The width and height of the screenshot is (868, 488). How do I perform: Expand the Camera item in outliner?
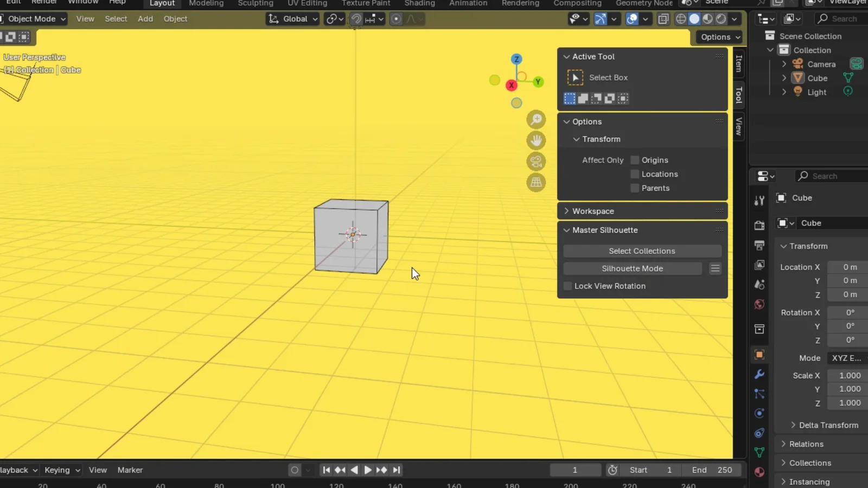pos(784,64)
